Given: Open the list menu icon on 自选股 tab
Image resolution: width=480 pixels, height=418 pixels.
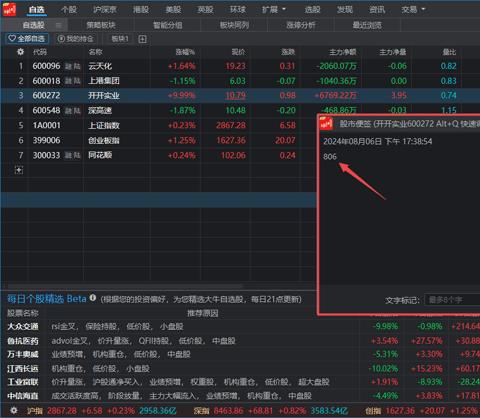Looking at the screenshot, I should click(58, 25).
